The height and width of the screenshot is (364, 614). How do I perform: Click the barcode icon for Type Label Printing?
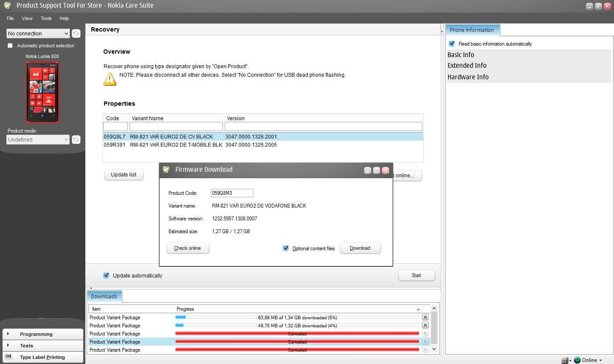[9, 357]
